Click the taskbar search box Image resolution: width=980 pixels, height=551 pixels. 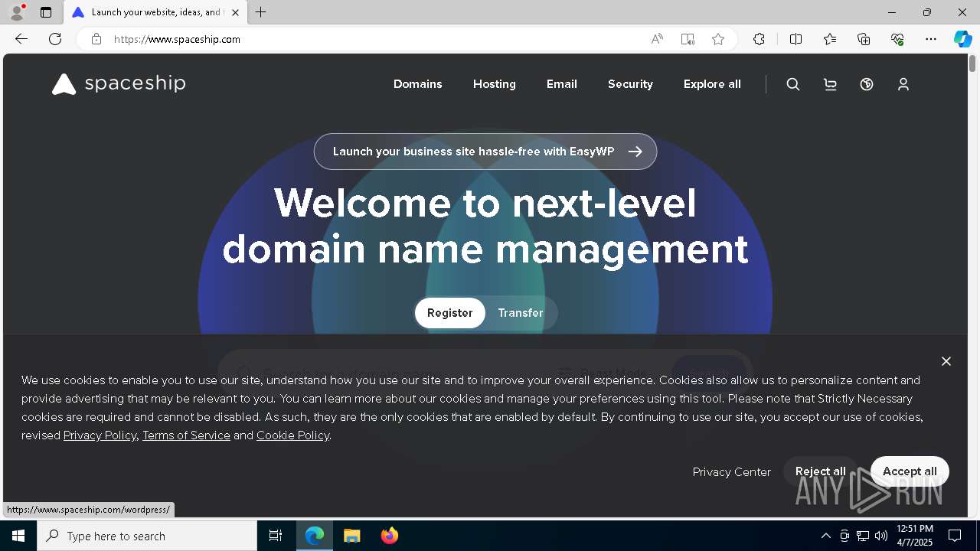[147, 536]
